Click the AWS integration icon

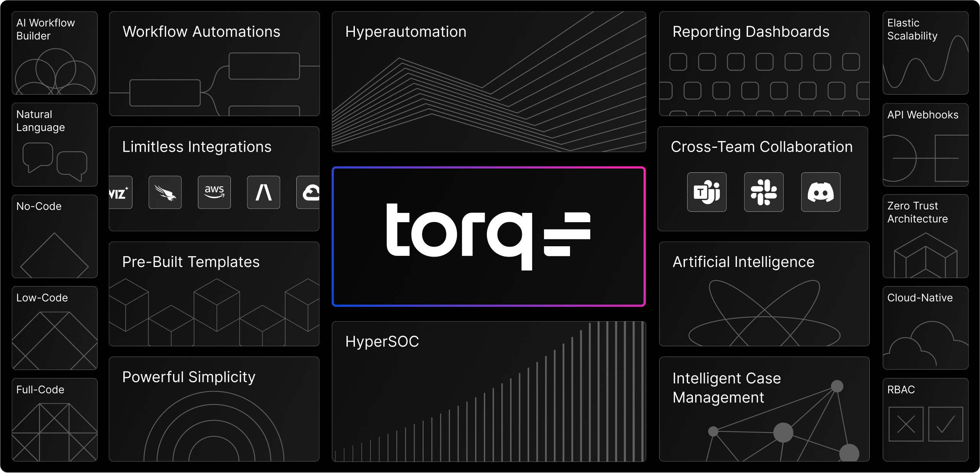coord(214,192)
